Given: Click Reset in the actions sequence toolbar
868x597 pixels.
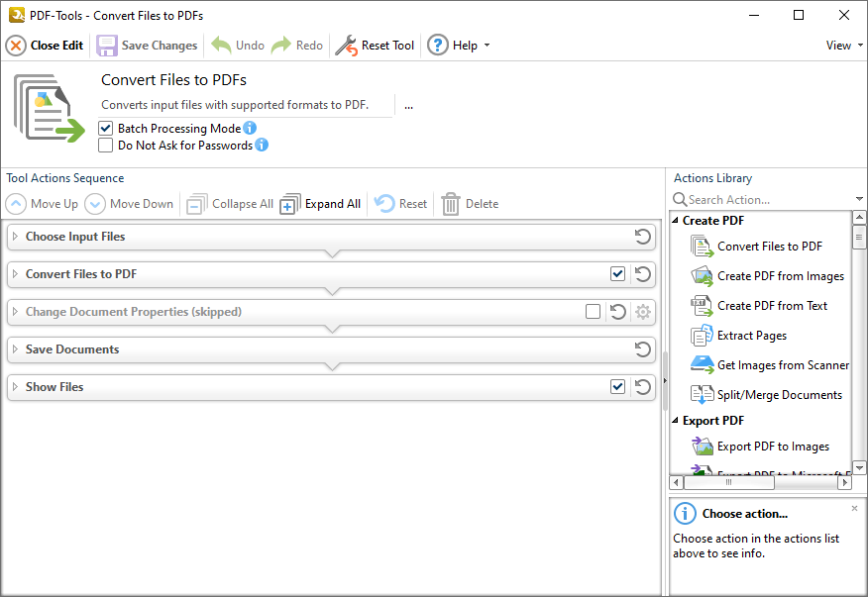Looking at the screenshot, I should click(400, 204).
